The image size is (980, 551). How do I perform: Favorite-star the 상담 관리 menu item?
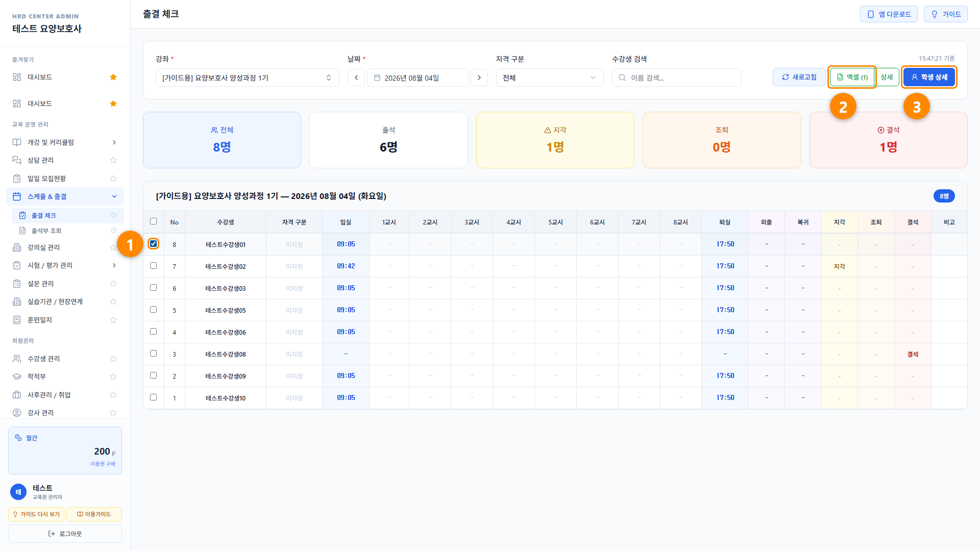(x=113, y=160)
